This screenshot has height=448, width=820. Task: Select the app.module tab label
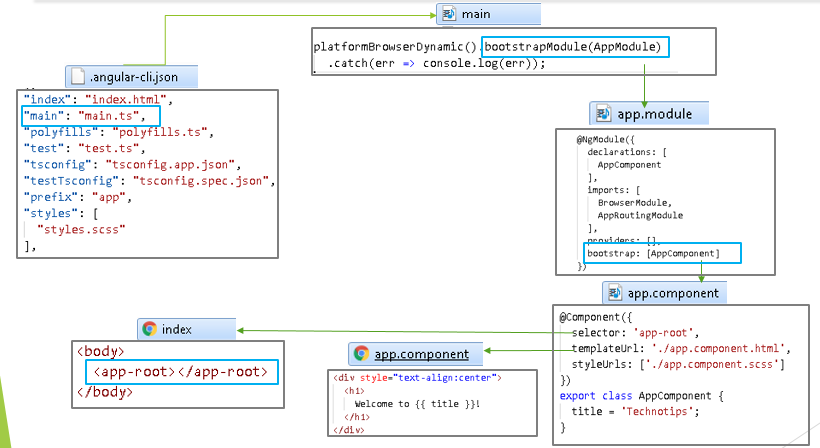pos(654,114)
